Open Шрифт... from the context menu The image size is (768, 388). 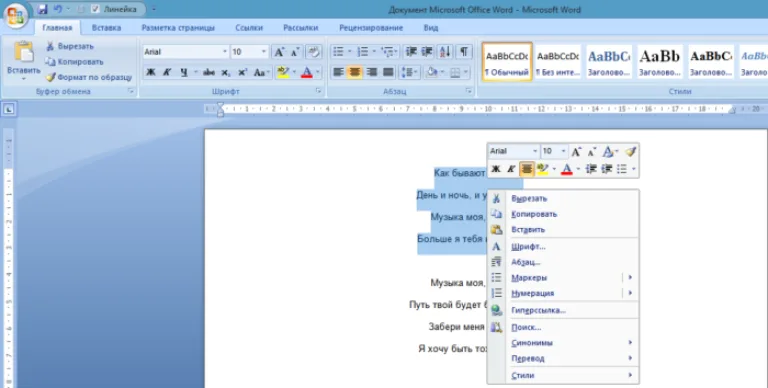pos(563,246)
